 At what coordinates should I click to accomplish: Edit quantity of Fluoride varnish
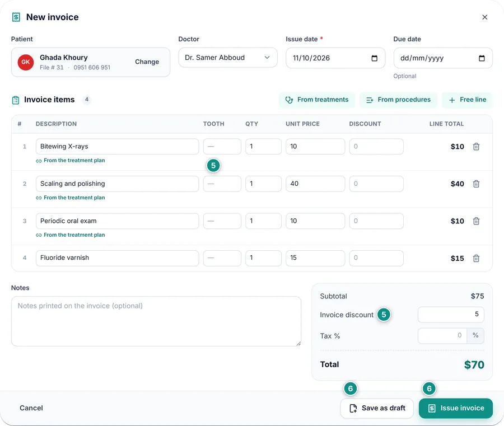click(x=264, y=258)
